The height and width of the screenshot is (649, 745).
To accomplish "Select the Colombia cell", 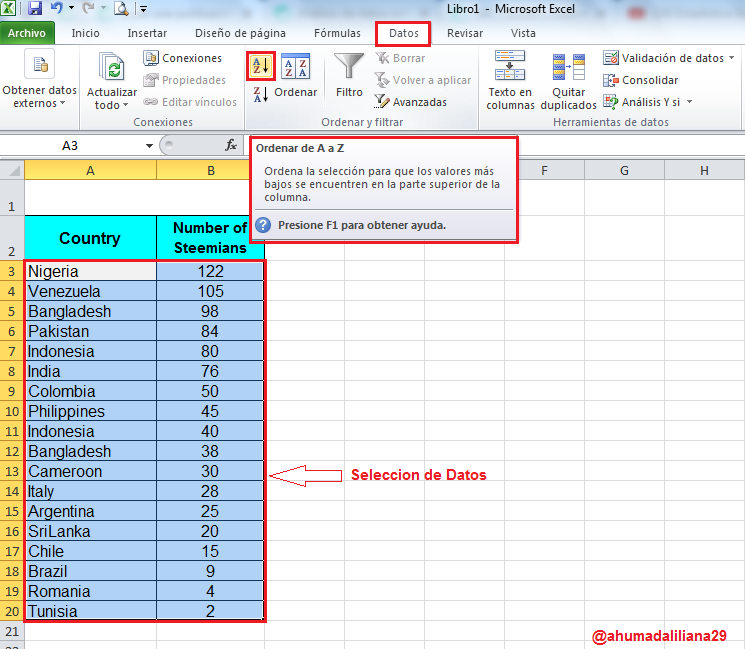I will pyautogui.click(x=90, y=391).
